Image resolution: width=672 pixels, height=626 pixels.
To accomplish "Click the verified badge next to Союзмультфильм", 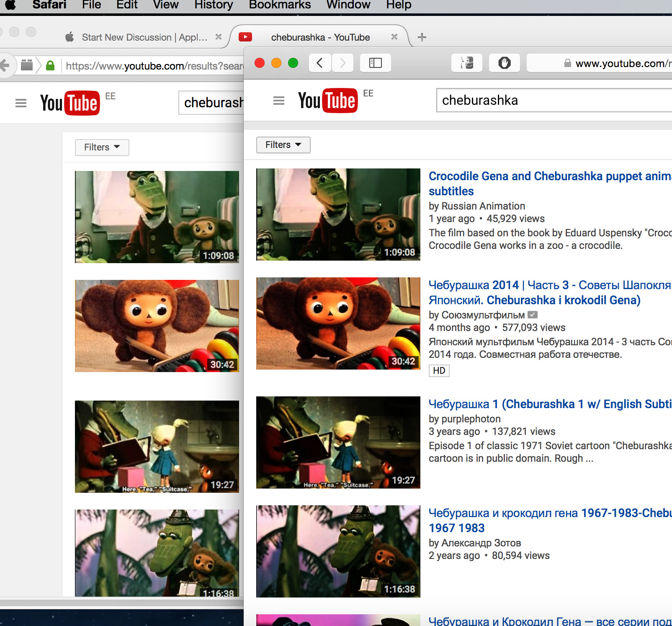I will [x=533, y=315].
